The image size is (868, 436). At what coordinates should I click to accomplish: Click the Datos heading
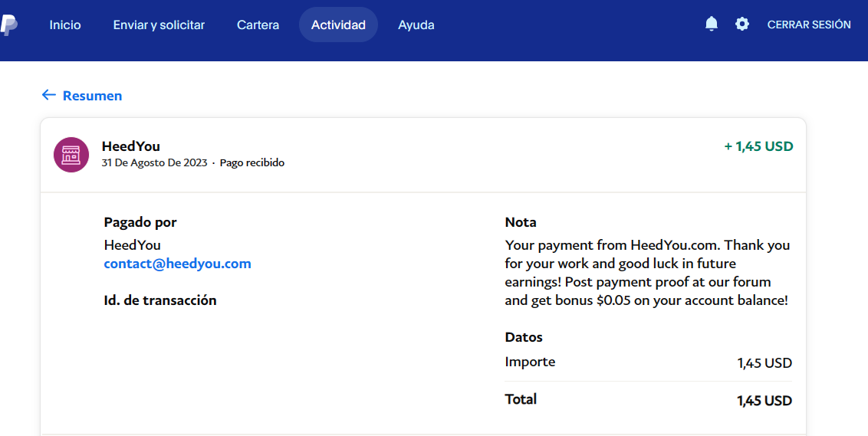point(524,337)
